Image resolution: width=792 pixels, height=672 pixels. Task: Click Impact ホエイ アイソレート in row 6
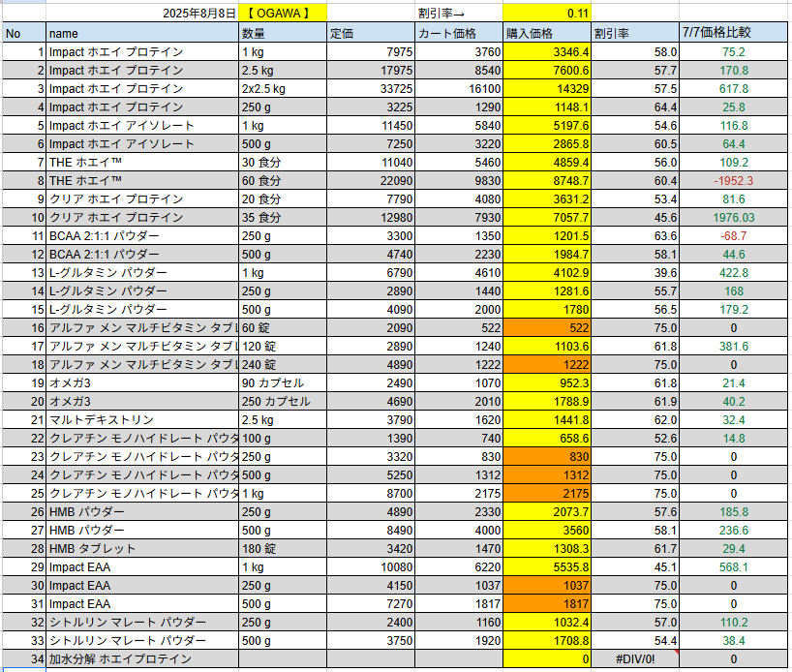point(142,144)
